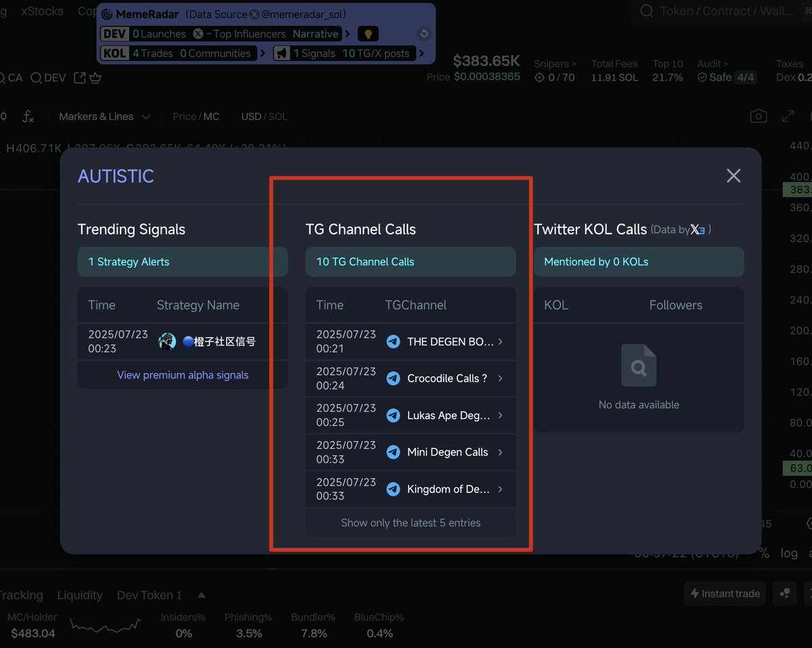Select the Mini Degen Calls channel name
This screenshot has width=812, height=648.
[x=447, y=452]
